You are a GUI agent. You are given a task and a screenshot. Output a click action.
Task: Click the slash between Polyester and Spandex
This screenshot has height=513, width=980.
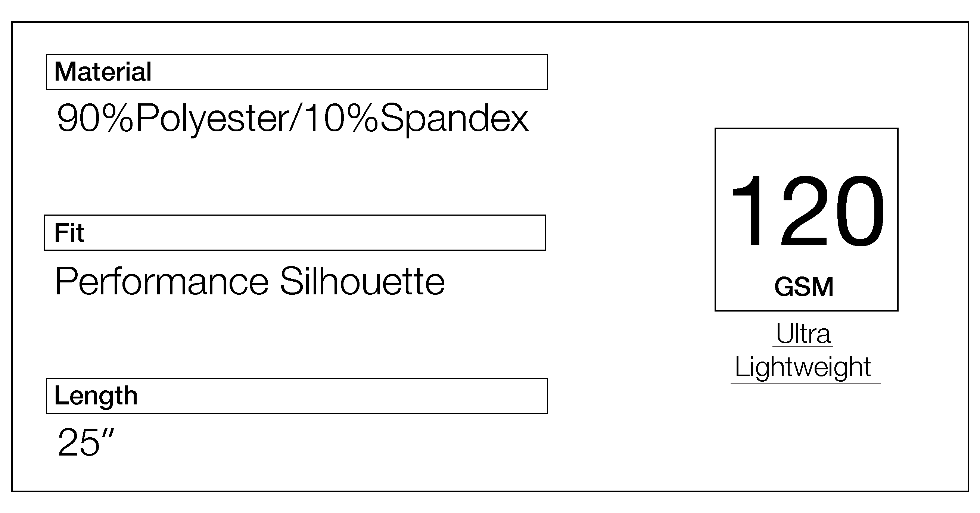coord(296,119)
